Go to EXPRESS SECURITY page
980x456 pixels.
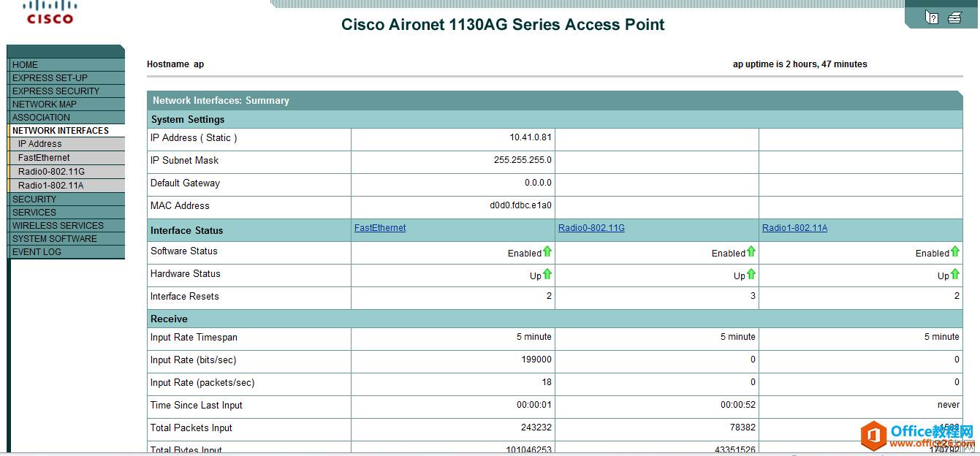67,91
